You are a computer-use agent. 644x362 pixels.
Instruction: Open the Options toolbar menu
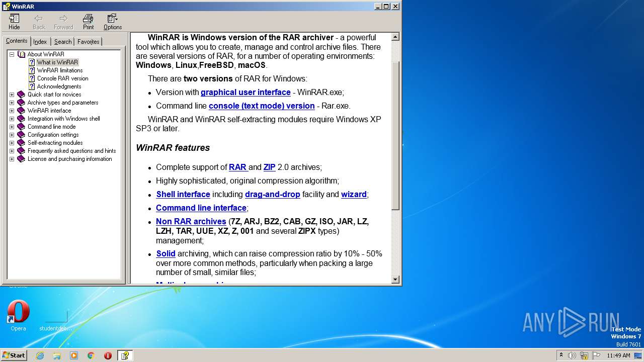pos(113,22)
